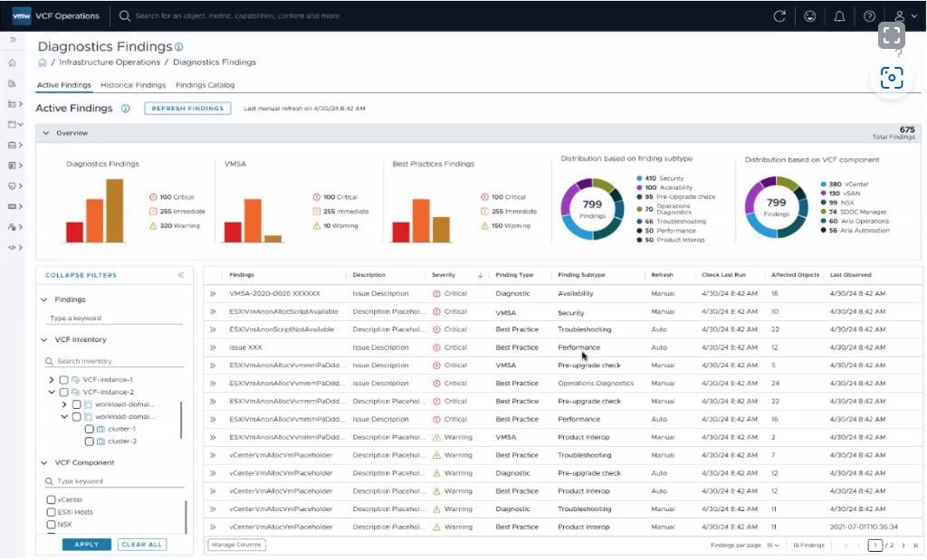Check the NSX component checkbox
This screenshot has width=927, height=560.
pyautogui.click(x=51, y=525)
